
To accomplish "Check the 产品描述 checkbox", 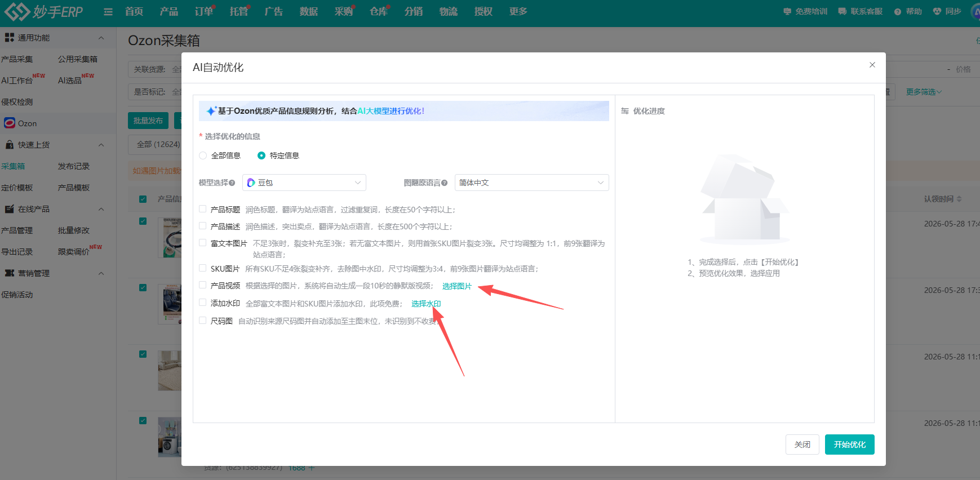I will (x=202, y=226).
